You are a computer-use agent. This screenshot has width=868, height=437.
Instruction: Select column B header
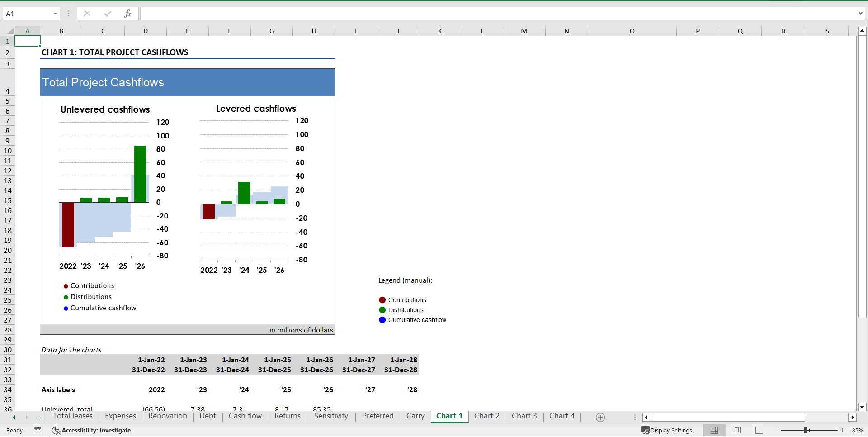pyautogui.click(x=61, y=31)
